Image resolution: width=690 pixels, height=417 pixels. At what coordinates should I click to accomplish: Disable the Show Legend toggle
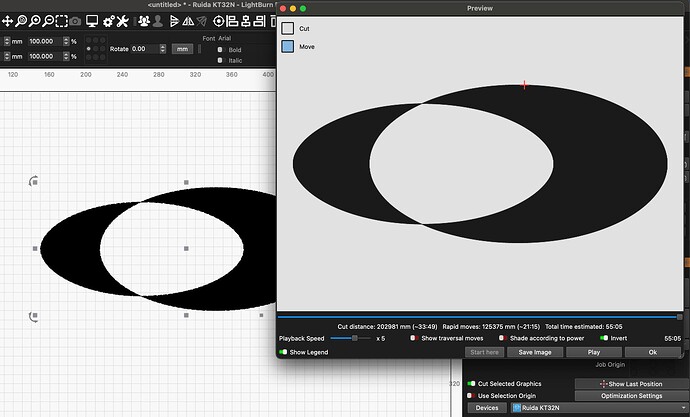pyautogui.click(x=283, y=352)
